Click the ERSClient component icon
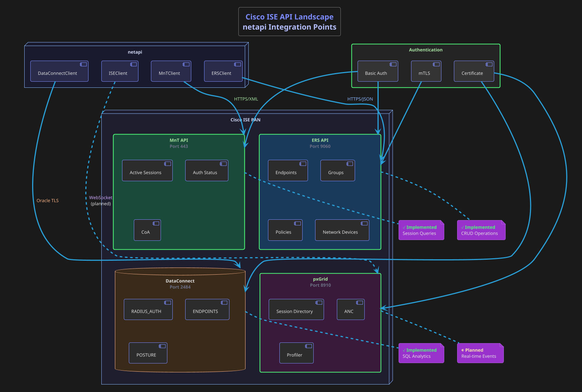The height and width of the screenshot is (392, 582). point(237,64)
